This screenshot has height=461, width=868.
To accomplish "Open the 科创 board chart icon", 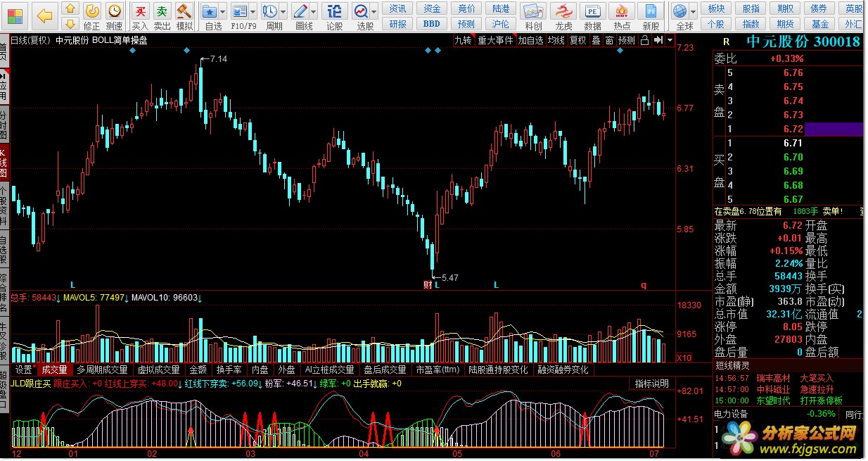I will (x=533, y=15).
